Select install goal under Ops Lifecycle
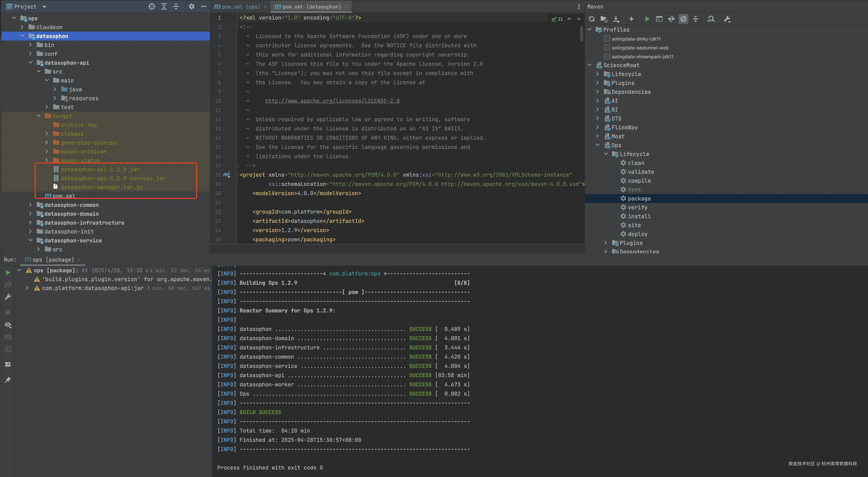 coord(639,216)
